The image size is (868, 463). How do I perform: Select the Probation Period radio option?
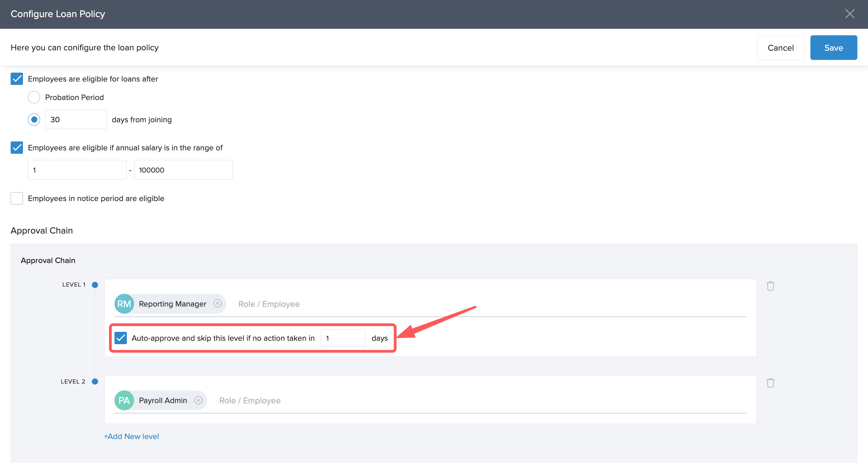pyautogui.click(x=34, y=97)
